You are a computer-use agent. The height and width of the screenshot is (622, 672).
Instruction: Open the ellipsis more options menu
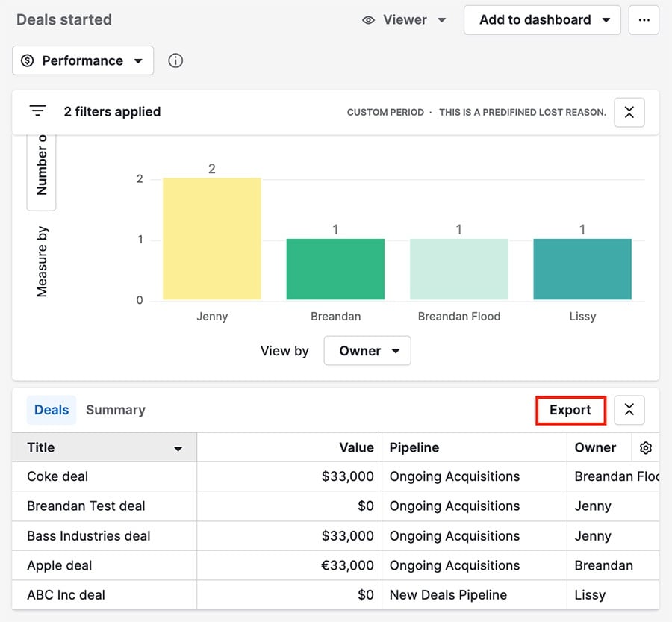(x=644, y=20)
